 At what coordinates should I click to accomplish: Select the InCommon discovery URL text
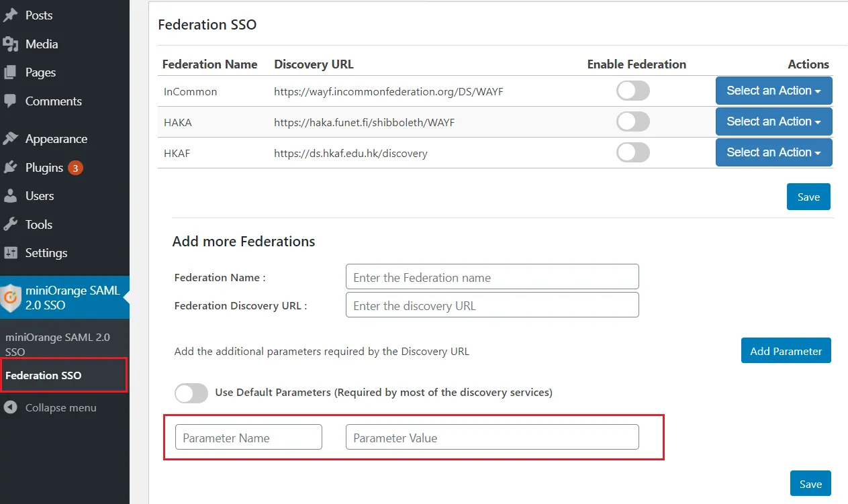[x=388, y=91]
